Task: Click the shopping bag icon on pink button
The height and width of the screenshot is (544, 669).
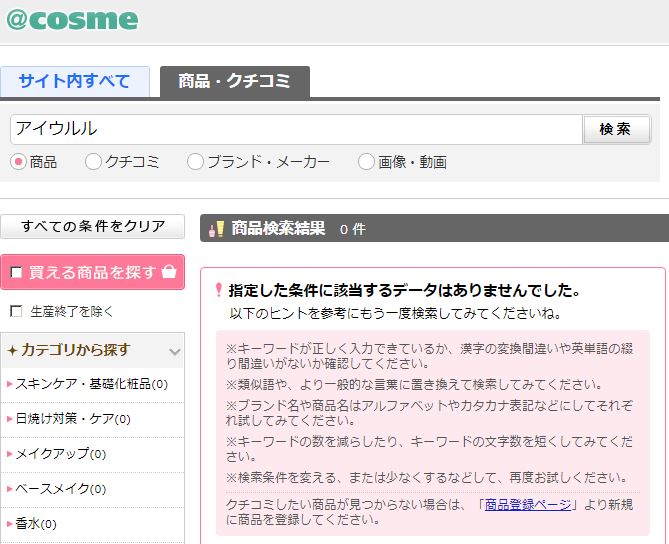Action: (169, 272)
